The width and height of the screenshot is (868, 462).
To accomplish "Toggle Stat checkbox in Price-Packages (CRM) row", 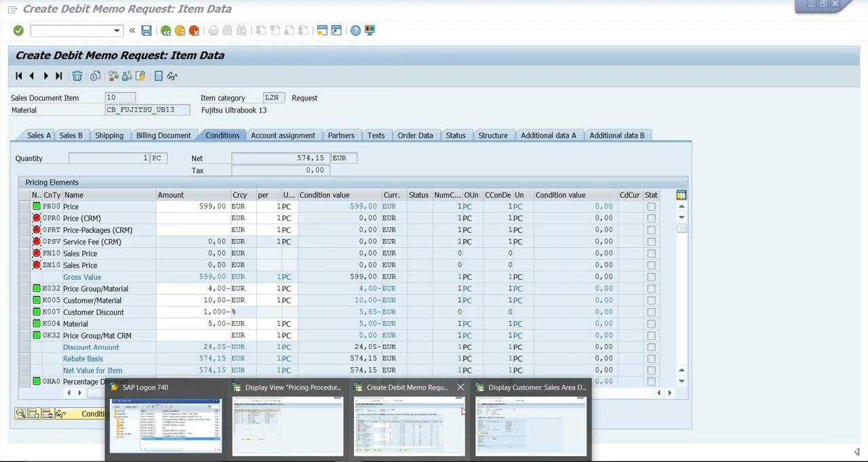I will click(x=651, y=230).
